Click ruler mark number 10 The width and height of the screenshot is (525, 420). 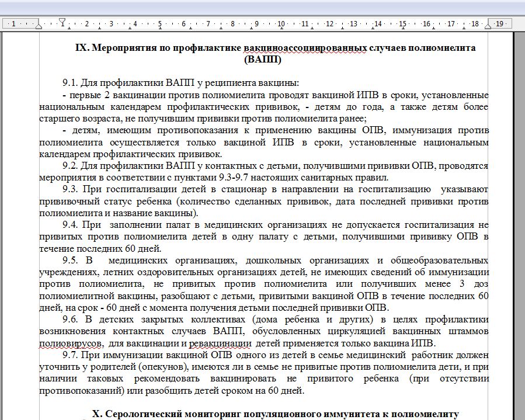(280, 24)
